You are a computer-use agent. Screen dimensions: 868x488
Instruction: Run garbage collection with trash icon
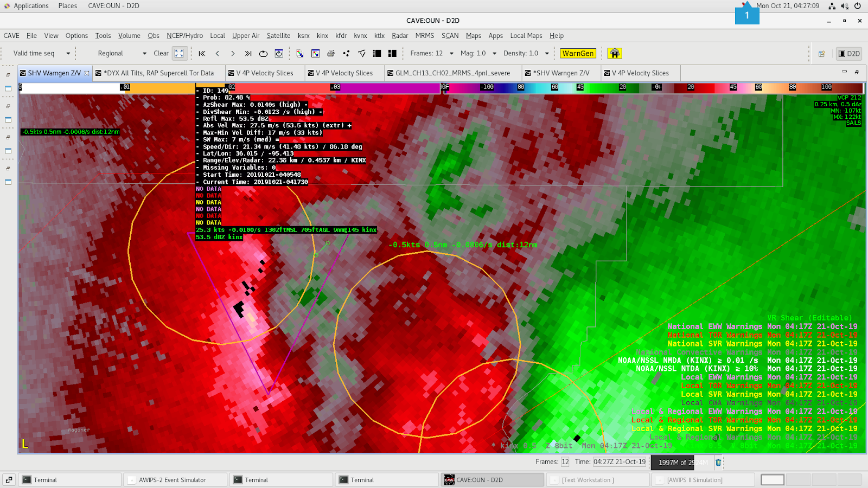(718, 463)
